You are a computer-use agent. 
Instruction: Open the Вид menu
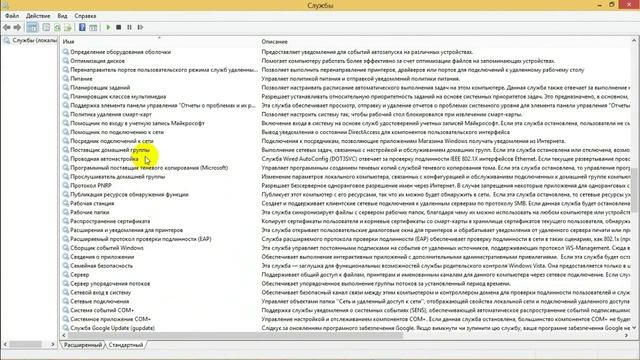(x=62, y=16)
